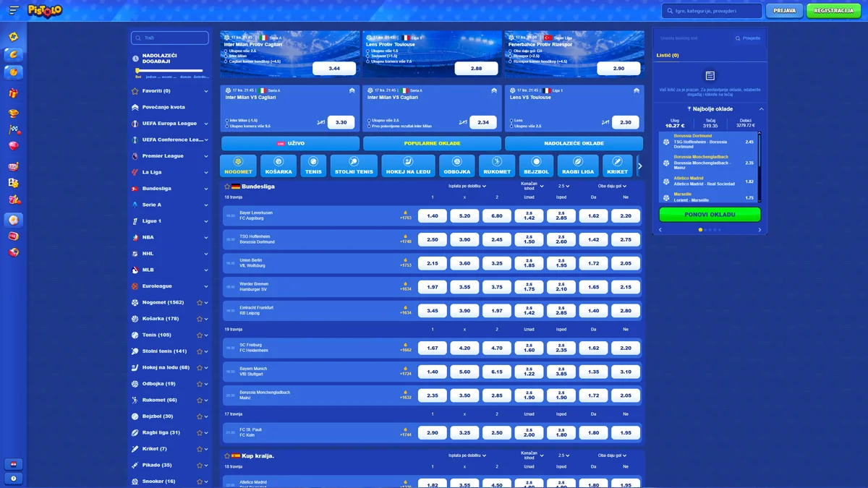Screen dimensions: 868x488
Task: Click the empty bet slip document icon
Action: pos(710,76)
